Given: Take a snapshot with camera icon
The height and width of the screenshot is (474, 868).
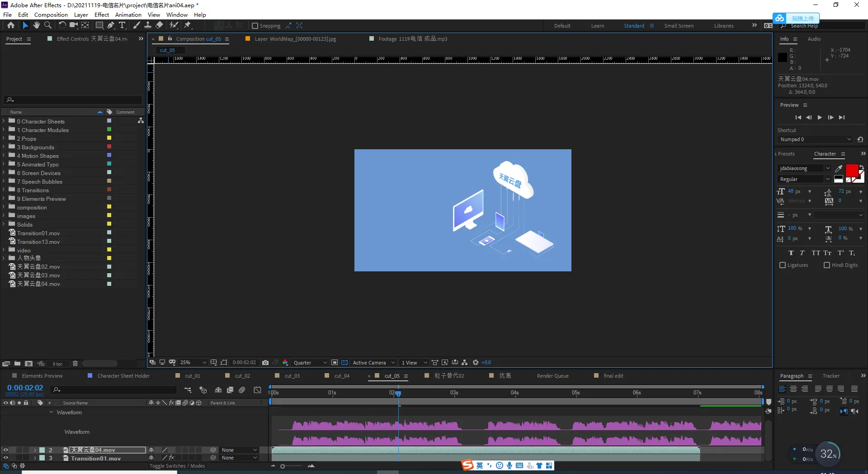Looking at the screenshot, I should coord(265,363).
